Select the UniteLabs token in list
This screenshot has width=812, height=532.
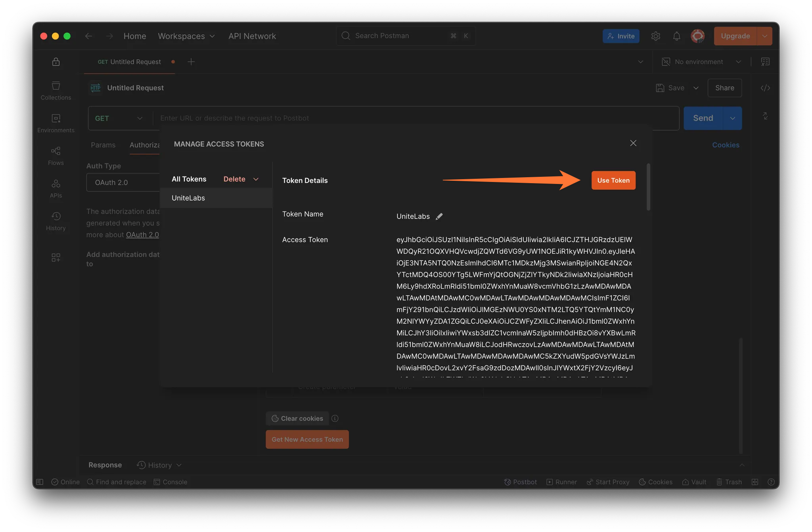(216, 198)
